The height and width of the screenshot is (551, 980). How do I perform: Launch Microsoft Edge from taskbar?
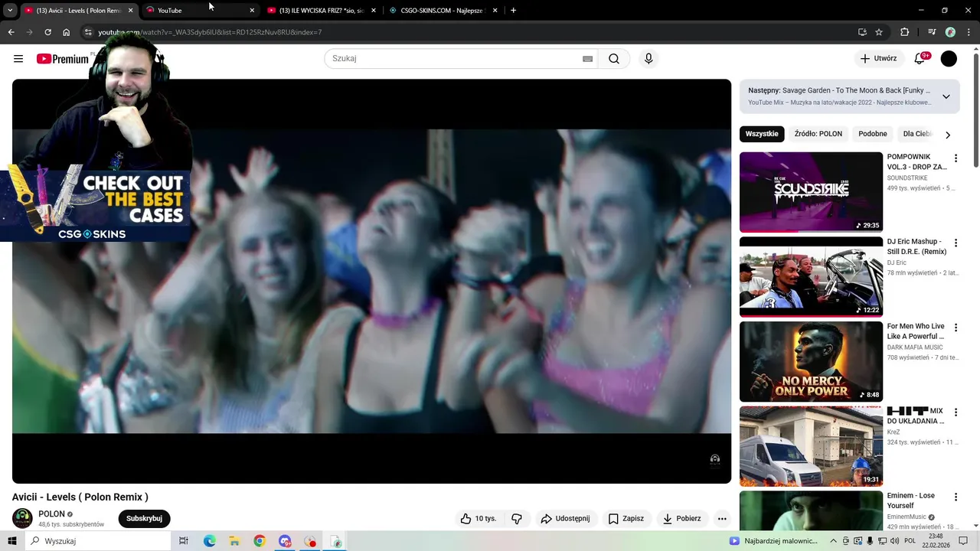[209, 541]
